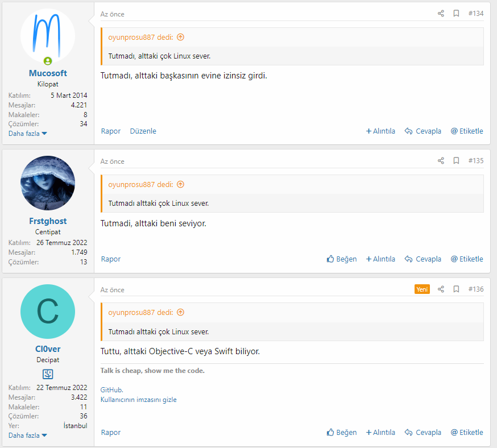Expand Daha fazla under Mucosoft
This screenshot has height=448, width=497.
[27, 134]
